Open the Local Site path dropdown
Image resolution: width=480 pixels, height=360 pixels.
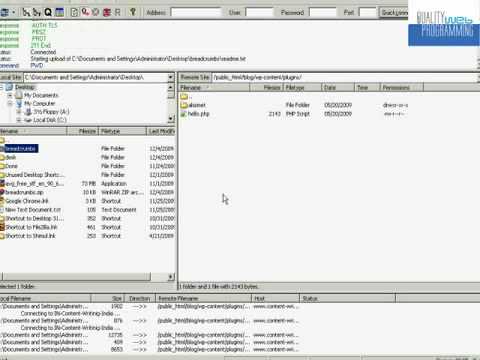(x=171, y=77)
